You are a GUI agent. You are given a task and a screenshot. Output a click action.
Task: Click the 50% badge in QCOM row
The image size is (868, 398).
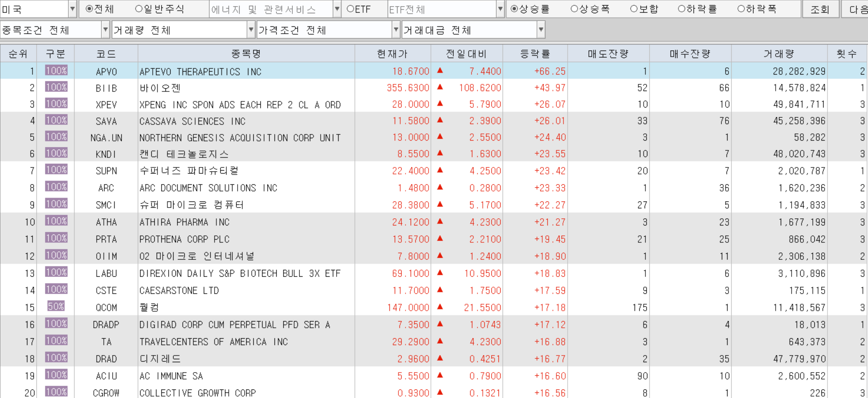(x=56, y=307)
